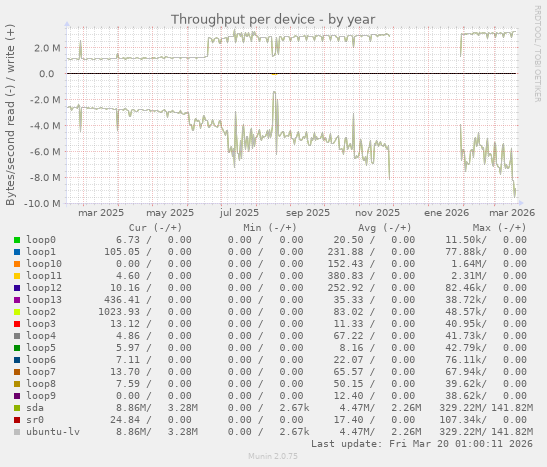Click the 'Min (-/+)' column header
547x467 pixels.
270,228
